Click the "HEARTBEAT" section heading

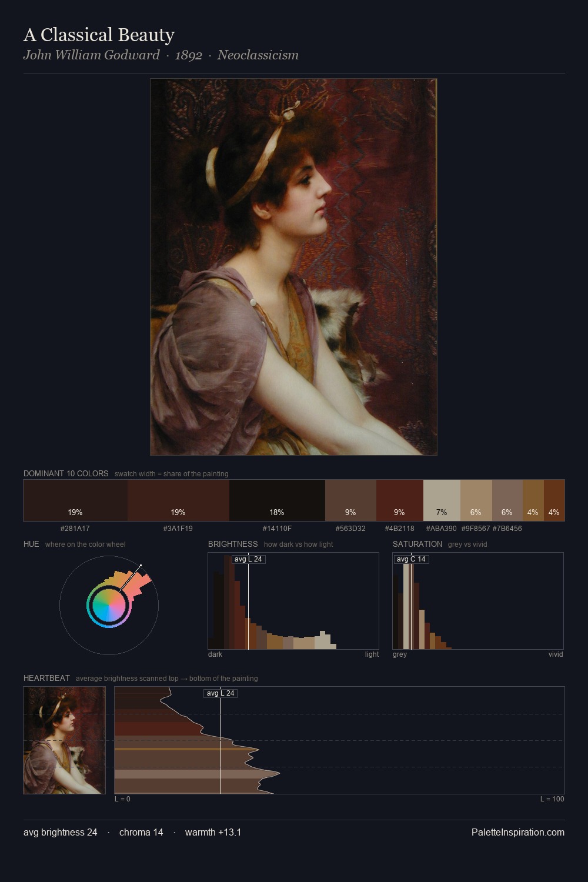46,678
